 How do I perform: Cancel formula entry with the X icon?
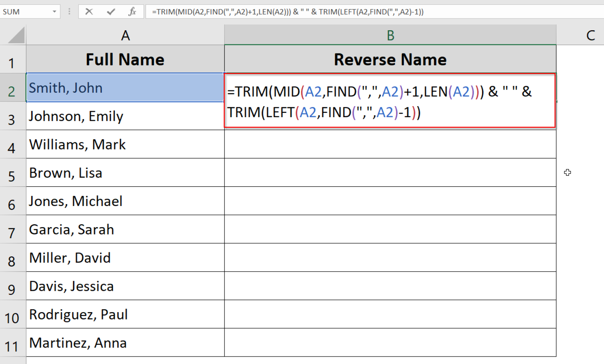[89, 11]
